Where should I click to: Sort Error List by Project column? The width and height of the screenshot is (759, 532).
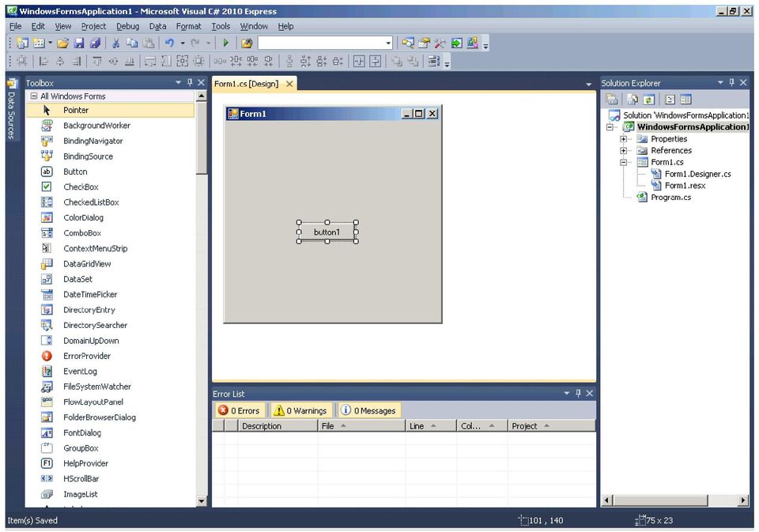[x=552, y=426]
